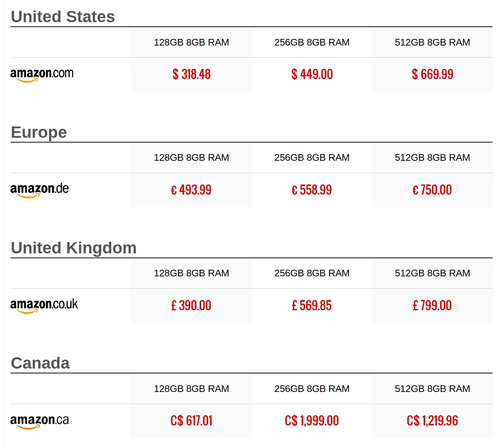Screen dimensions: 498x448
Task: Open the $ 669.99 US price link
Action: tap(432, 74)
